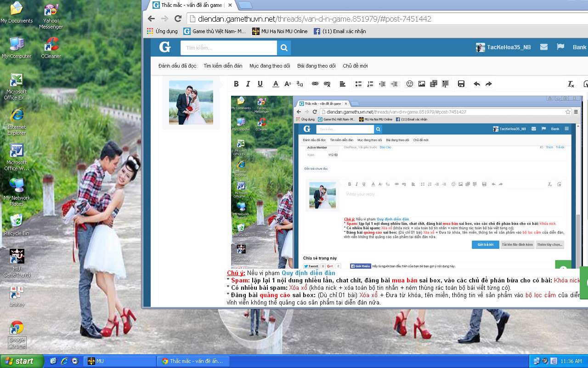The width and height of the screenshot is (588, 368).
Task: Click the network connection icon in system tray
Action: click(x=536, y=361)
